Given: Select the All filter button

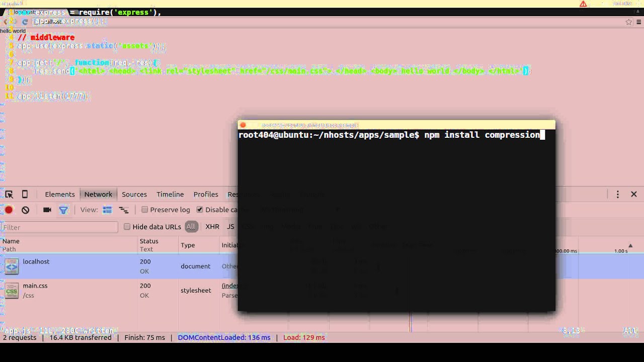Looking at the screenshot, I should pos(191,227).
